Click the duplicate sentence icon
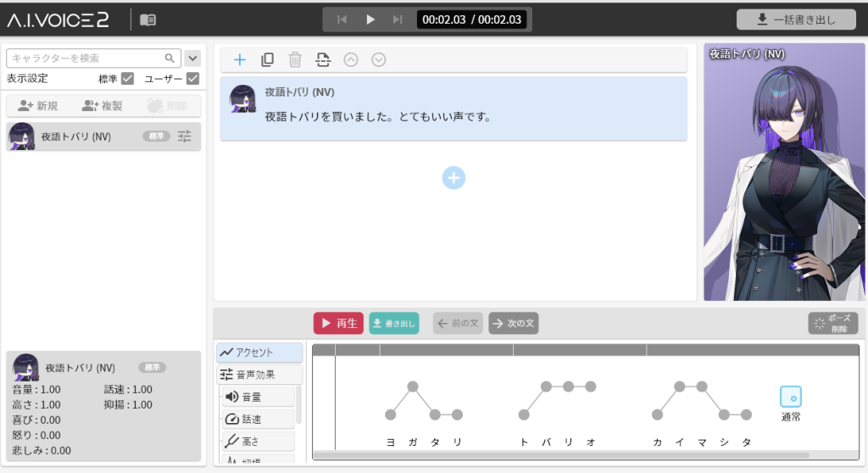The image size is (868, 473). (x=267, y=59)
